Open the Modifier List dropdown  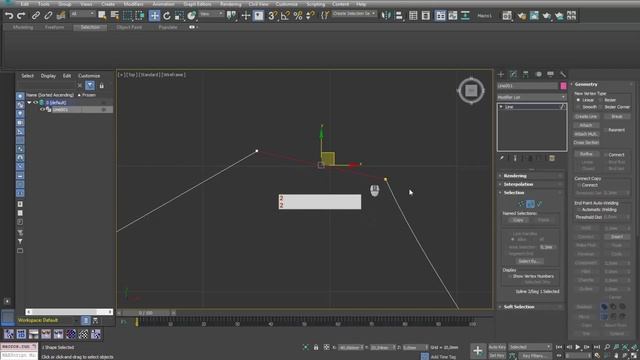tap(531, 97)
